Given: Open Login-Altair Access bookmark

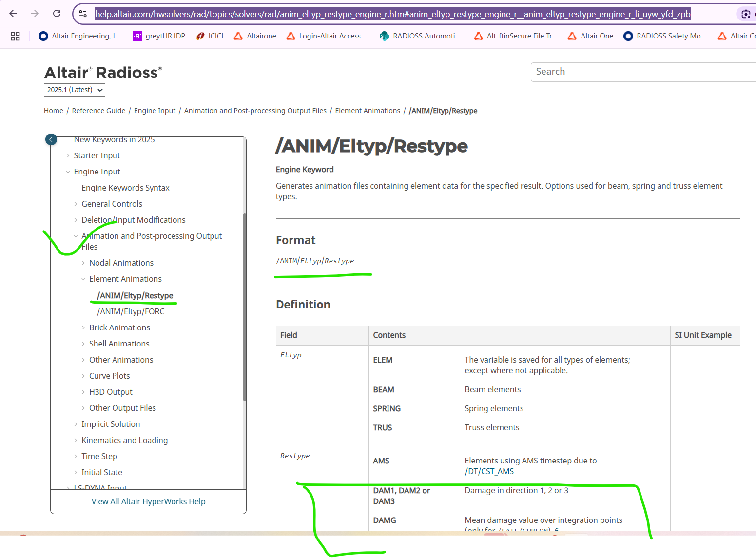Looking at the screenshot, I should [328, 36].
